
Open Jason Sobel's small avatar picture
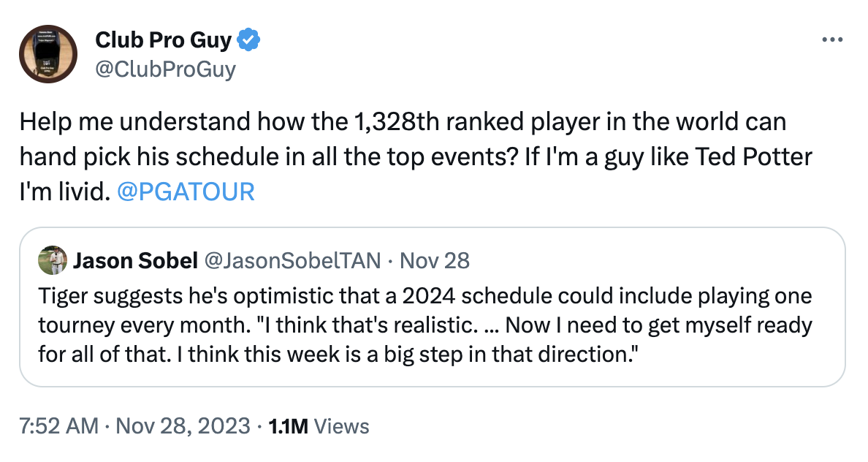(53, 260)
